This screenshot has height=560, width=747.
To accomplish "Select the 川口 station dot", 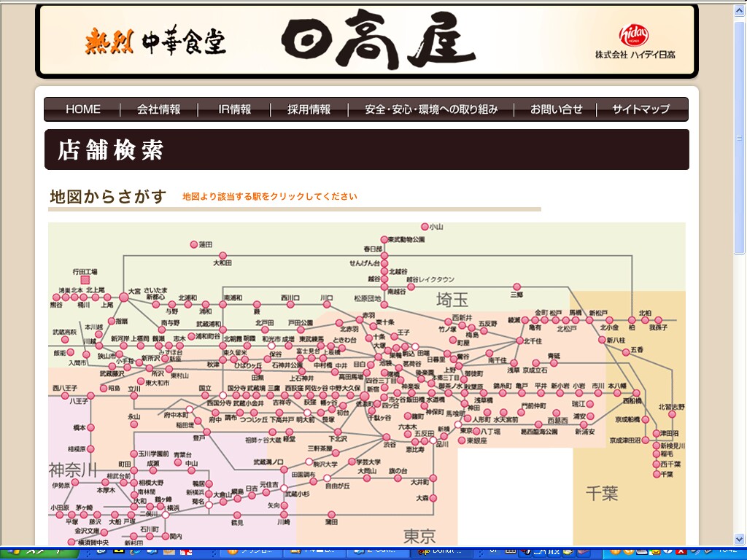I will (327, 304).
